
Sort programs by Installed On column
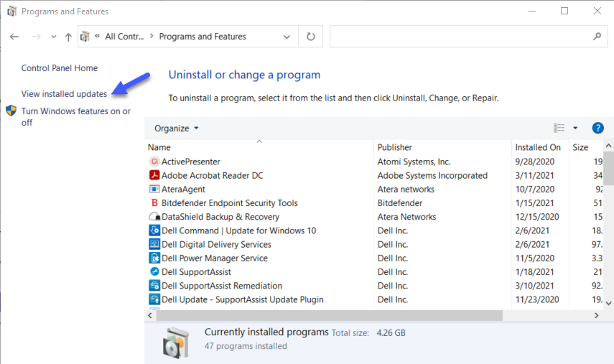click(x=537, y=147)
